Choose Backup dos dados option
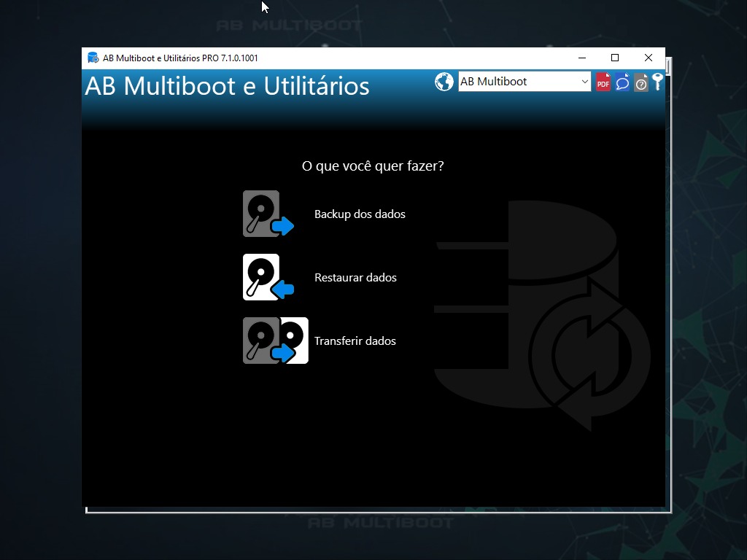Screen dimensions: 747x560 360,214
